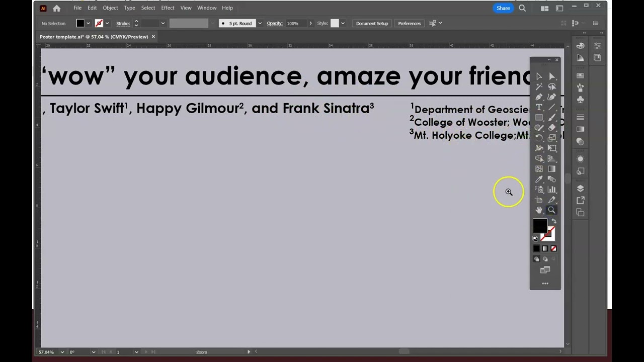Open the File menu
Viewport: 644px width, 362px height.
point(77,8)
